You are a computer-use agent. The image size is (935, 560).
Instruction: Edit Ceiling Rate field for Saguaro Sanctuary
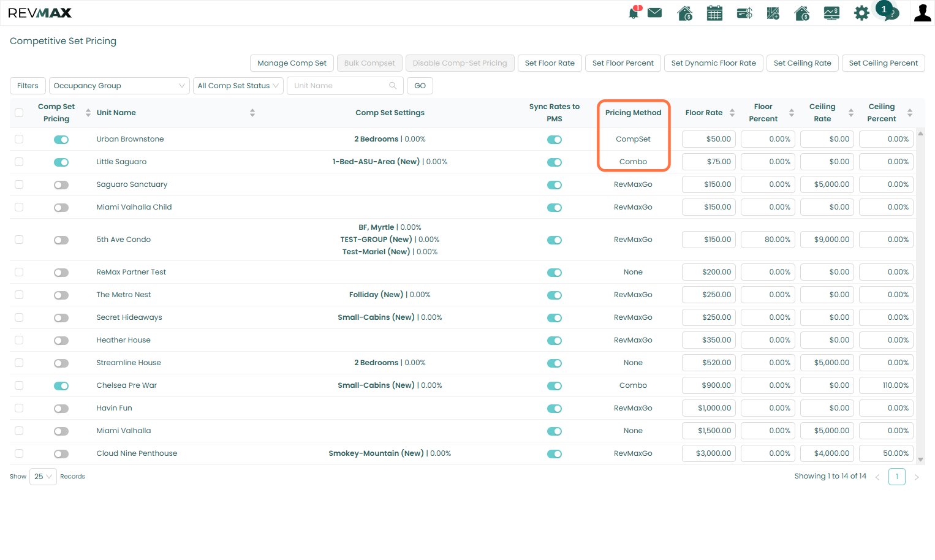point(827,184)
